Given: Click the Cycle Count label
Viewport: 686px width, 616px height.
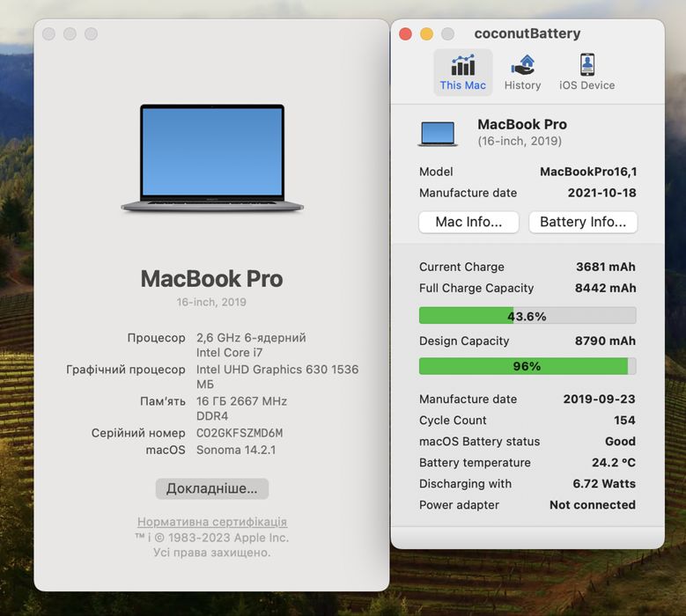Looking at the screenshot, I should pos(453,420).
